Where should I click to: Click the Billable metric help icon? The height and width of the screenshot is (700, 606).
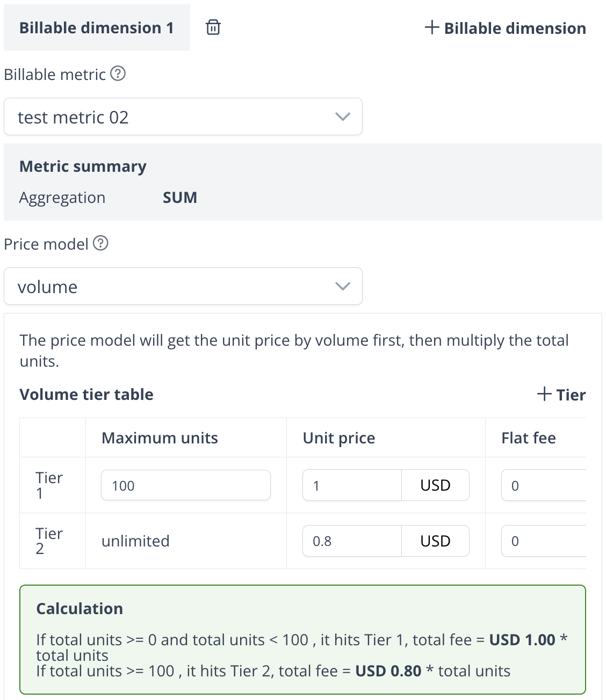pos(118,74)
